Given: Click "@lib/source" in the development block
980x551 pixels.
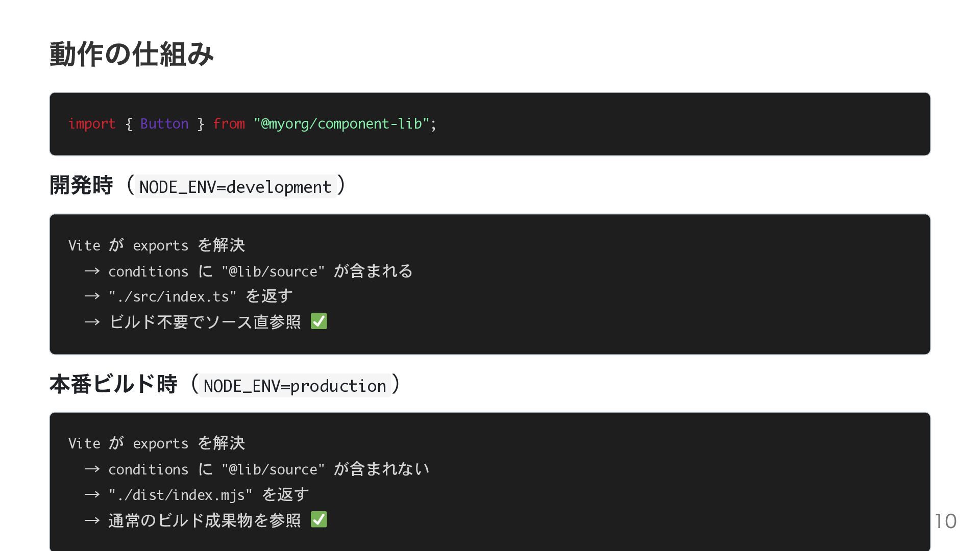Looking at the screenshot, I should pyautogui.click(x=273, y=271).
